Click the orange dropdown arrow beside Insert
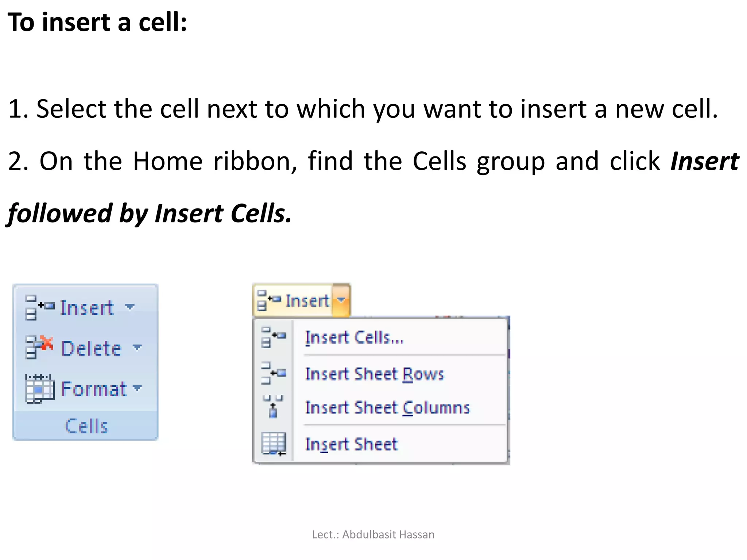 click(341, 300)
